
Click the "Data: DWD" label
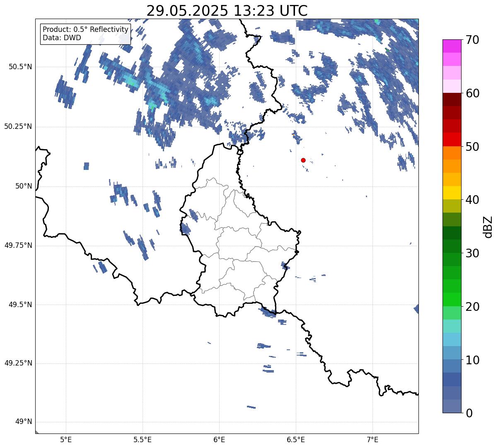pyautogui.click(x=62, y=38)
